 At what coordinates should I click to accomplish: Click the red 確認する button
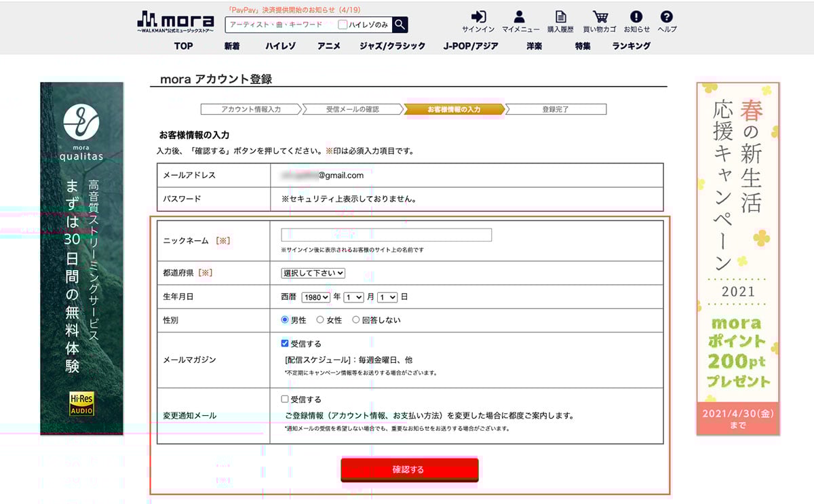click(409, 469)
